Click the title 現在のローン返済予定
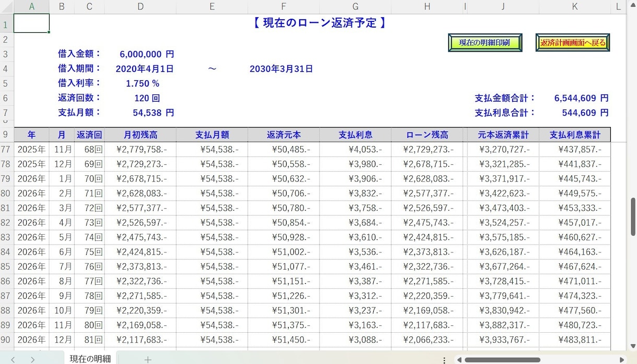637x364 pixels. (319, 23)
